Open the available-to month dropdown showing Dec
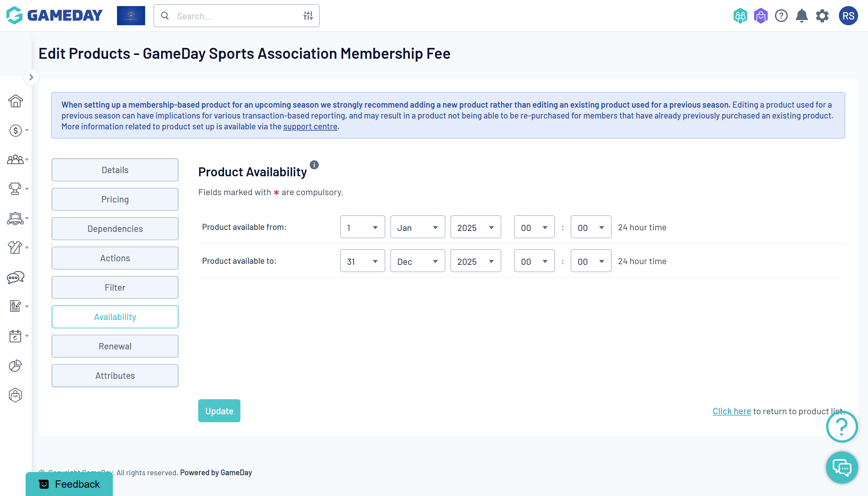The width and height of the screenshot is (868, 496). (417, 261)
